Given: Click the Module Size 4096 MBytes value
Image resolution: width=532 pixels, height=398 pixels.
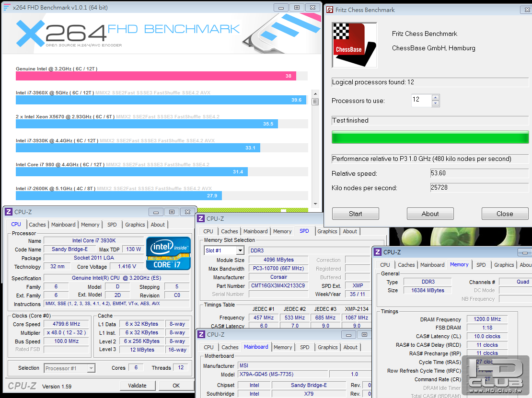Looking at the screenshot, I should click(x=278, y=260).
